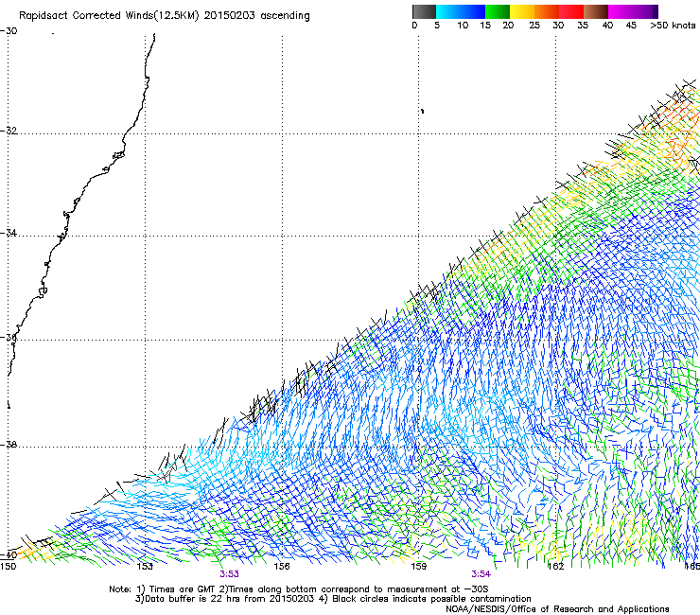700x615 pixels.
Task: Click the purple '3:53' time marker
Action: [230, 574]
